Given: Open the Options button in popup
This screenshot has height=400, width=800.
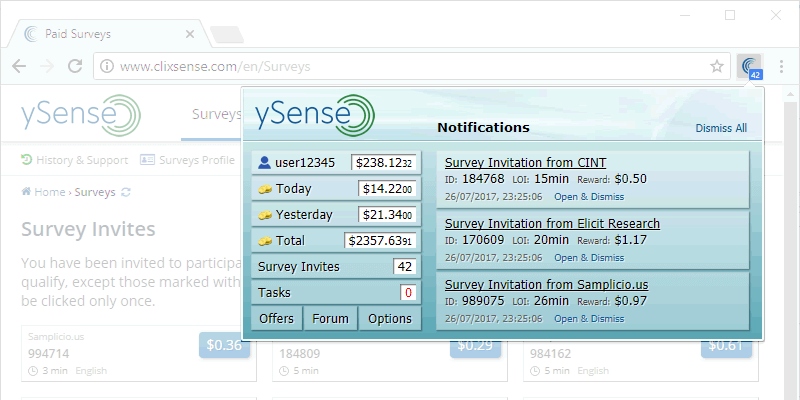Looking at the screenshot, I should (x=390, y=318).
